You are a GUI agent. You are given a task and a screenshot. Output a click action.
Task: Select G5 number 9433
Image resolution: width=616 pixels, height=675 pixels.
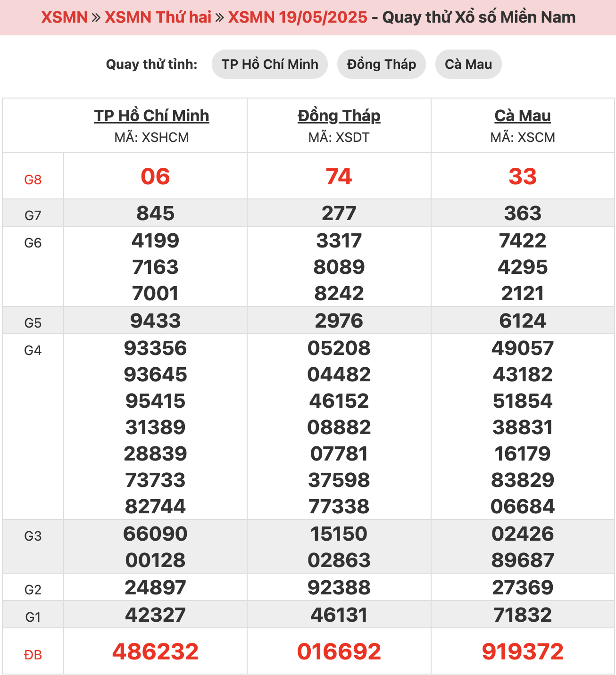point(155,321)
